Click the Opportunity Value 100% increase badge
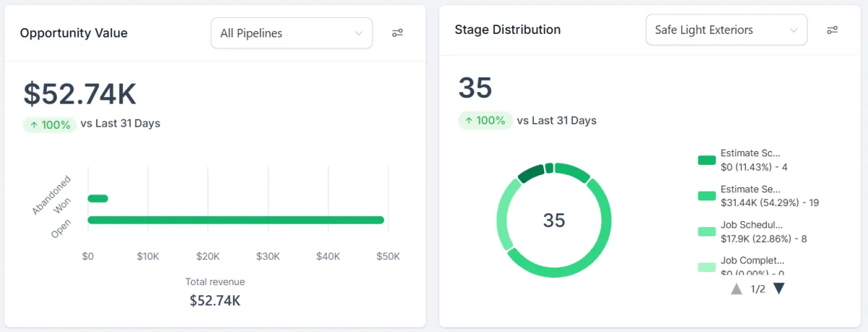Screen dimensions: 868x332 [x=50, y=124]
